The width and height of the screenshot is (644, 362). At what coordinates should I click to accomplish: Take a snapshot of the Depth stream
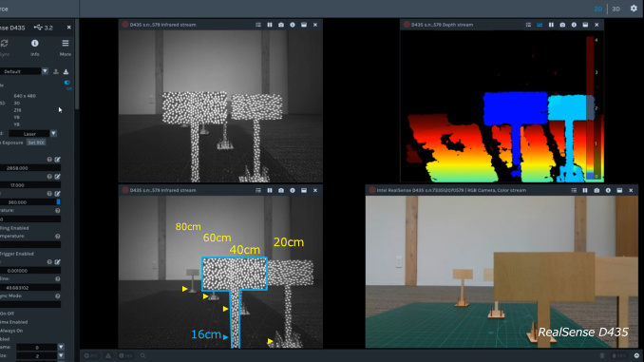(562, 25)
